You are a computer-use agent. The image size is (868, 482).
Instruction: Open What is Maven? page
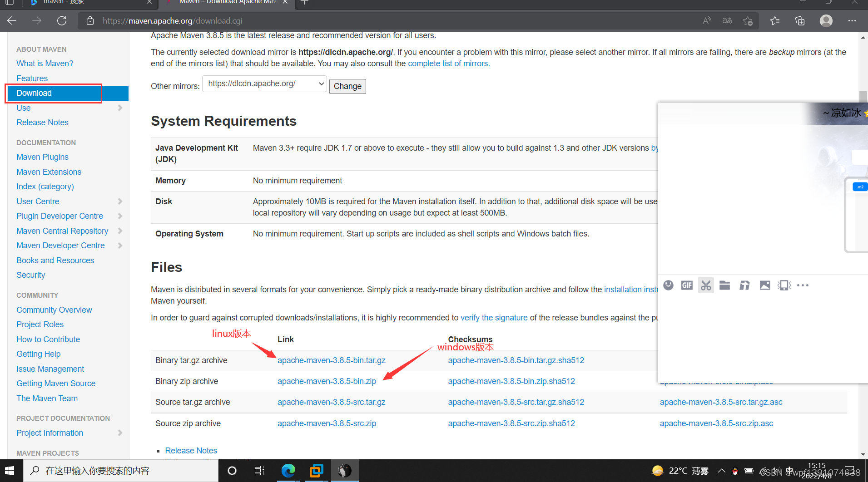pyautogui.click(x=45, y=64)
